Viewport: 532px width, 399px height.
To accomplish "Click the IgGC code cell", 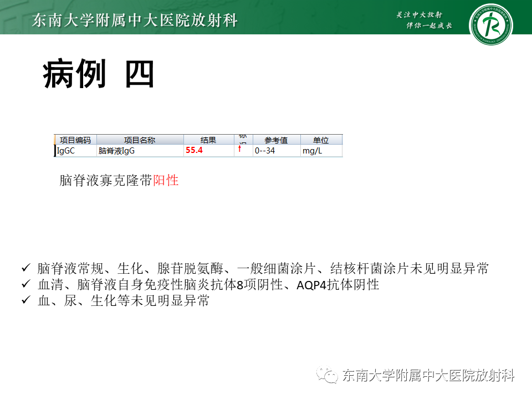I will (75, 151).
